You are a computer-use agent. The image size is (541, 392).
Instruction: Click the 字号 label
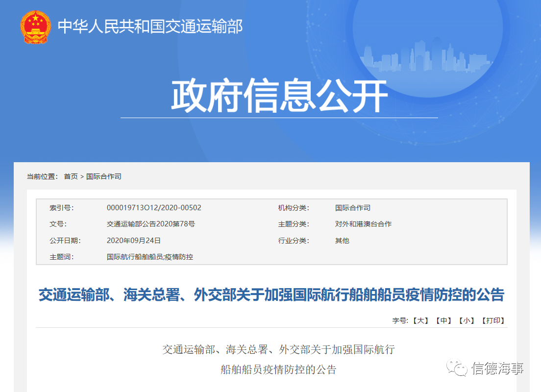(400, 320)
